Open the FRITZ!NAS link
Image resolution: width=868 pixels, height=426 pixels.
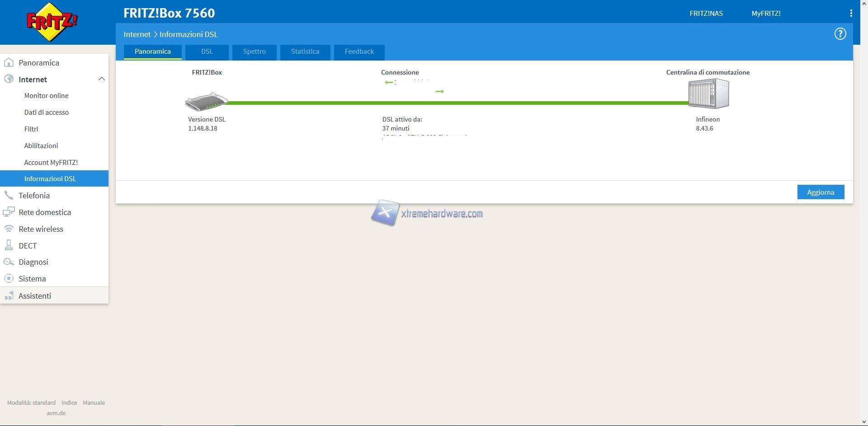[706, 14]
